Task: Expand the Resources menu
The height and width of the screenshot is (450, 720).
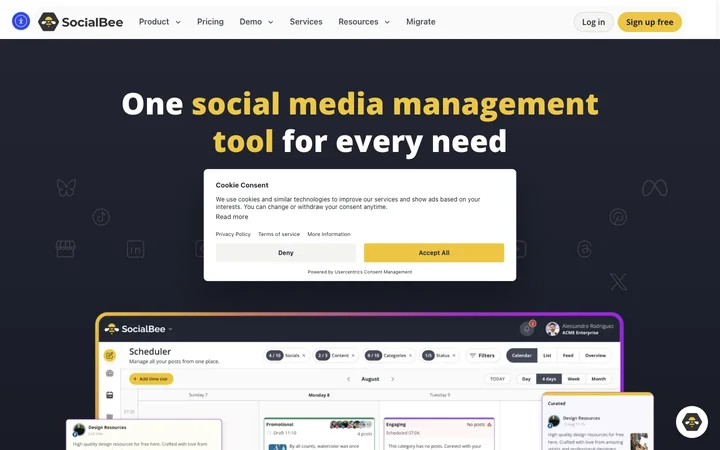Action: pos(364,22)
